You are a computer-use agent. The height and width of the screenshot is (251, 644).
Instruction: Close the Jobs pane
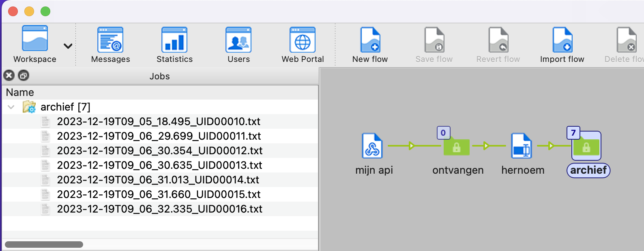[9, 75]
